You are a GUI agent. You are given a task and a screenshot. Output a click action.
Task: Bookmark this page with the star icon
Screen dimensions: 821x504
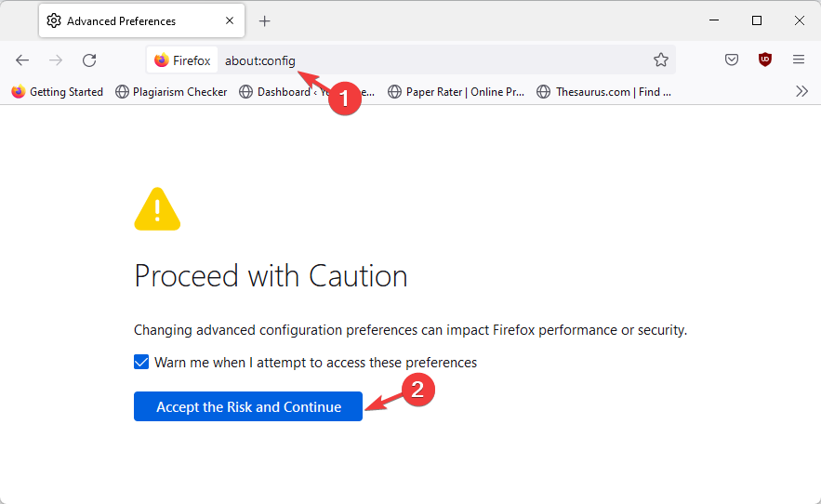coord(661,60)
